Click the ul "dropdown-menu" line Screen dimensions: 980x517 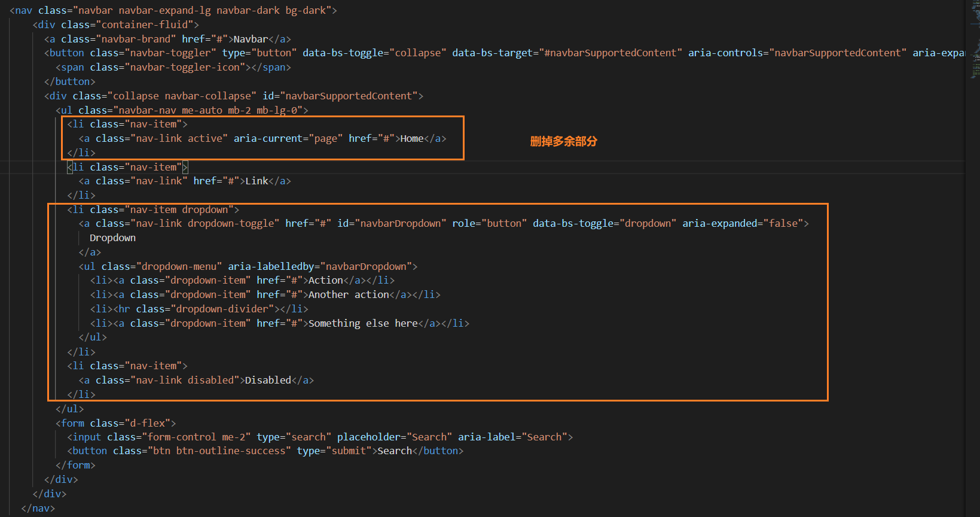248,266
